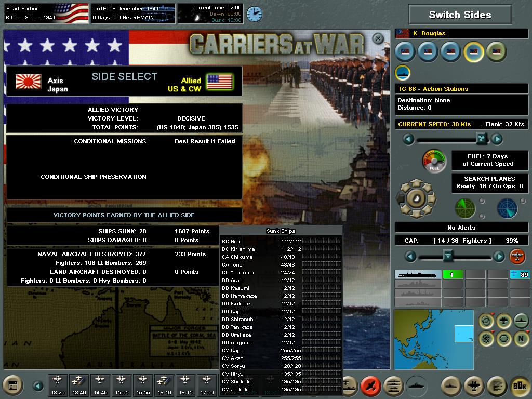
Task: Toggle the bomber aircraft map filter
Action: pyautogui.click(x=504, y=321)
